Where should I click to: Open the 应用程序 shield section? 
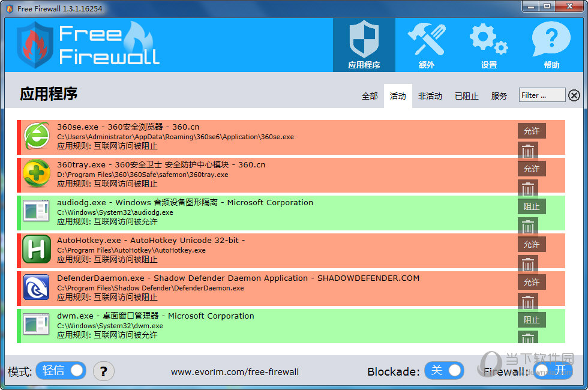[x=364, y=45]
